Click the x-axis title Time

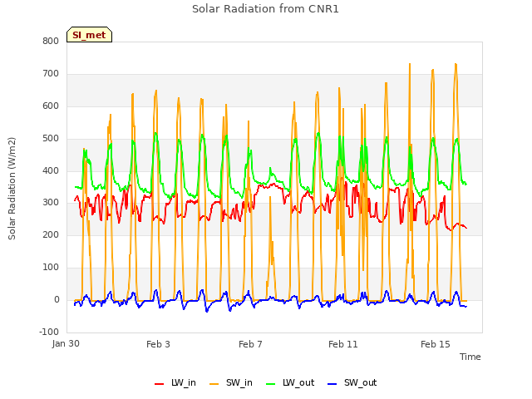pos(470,357)
